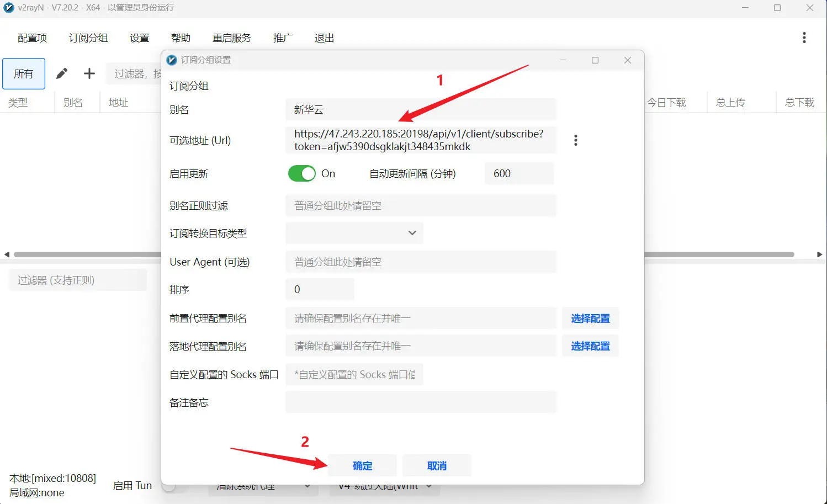Click the v2rayN icon on dialog title bar
827x504 pixels.
click(x=172, y=60)
